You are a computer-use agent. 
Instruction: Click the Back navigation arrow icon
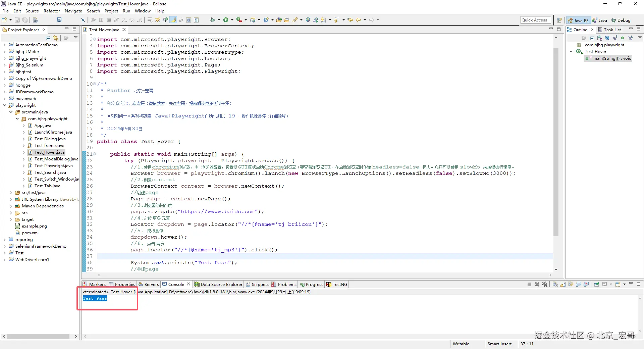[x=358, y=20]
